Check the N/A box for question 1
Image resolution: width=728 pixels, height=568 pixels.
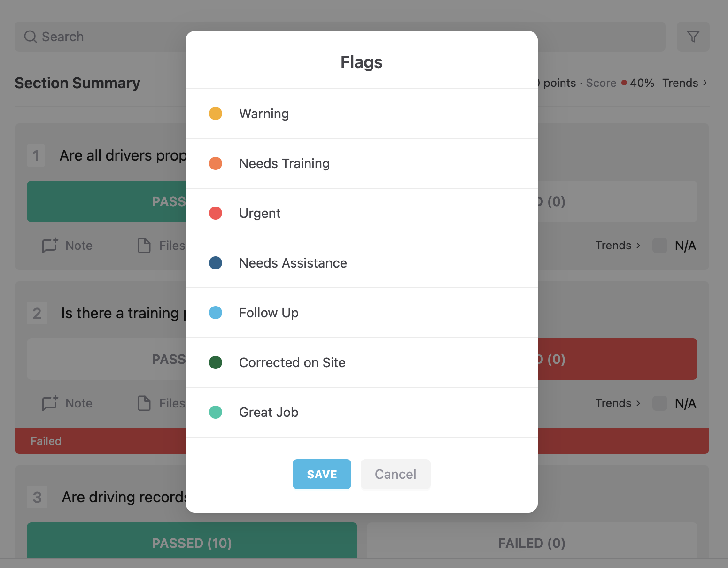(660, 246)
